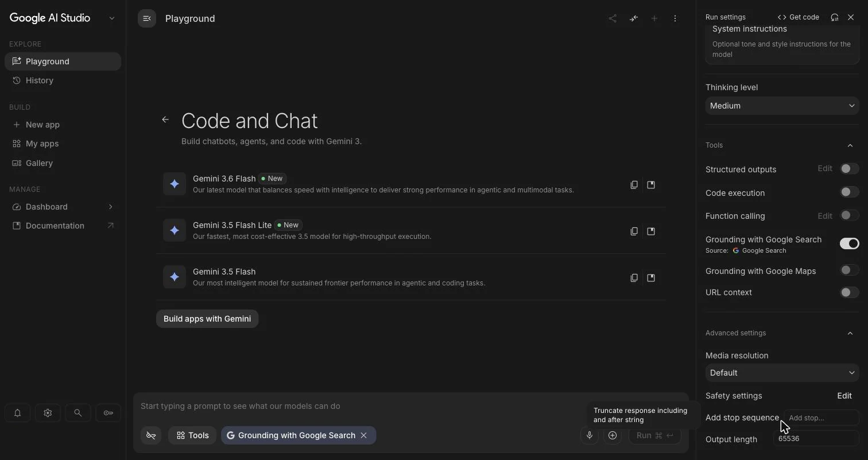Screen dimensions: 868x460
Task: Expand the Dashboard submenu arrow
Action: [110, 207]
